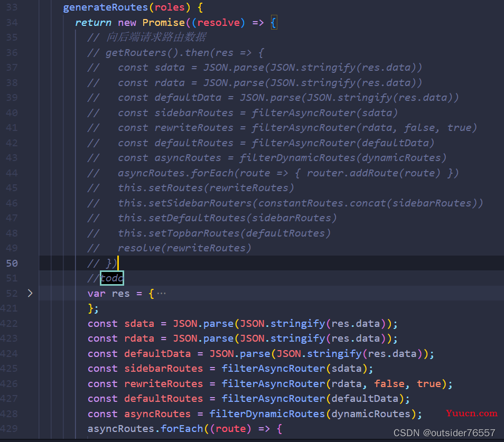
Task: Click the 'dynamicRoutes' argument on line 428
Action: click(x=371, y=413)
